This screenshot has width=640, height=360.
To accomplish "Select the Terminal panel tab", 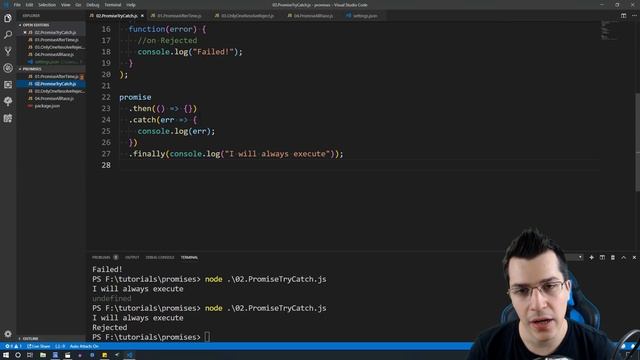I will [189, 258].
